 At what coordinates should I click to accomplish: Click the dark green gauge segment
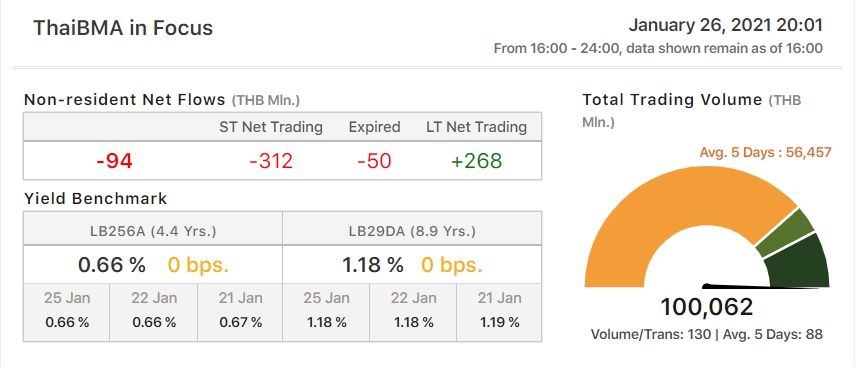tap(798, 264)
